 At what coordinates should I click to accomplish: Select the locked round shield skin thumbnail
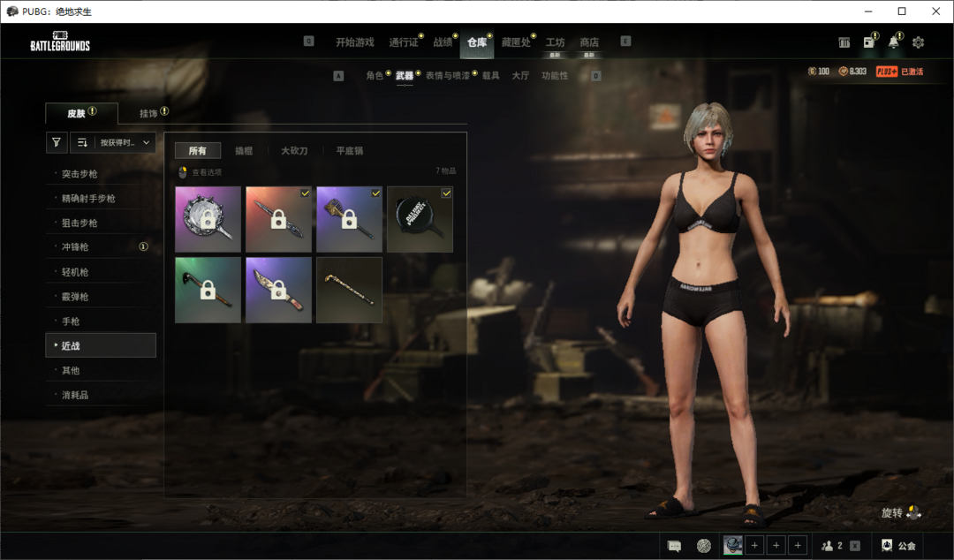point(208,219)
